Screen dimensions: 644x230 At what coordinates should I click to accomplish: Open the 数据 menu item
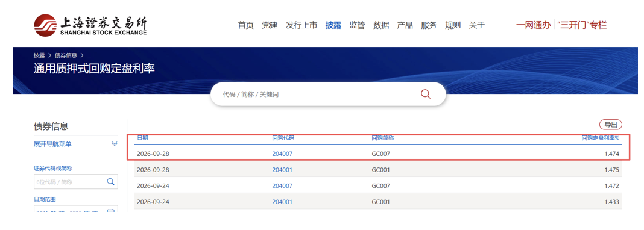(381, 25)
